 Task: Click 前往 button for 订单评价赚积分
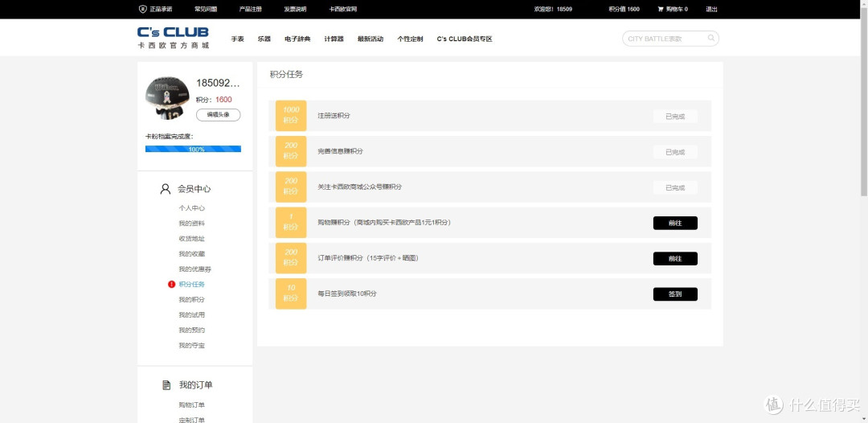pyautogui.click(x=675, y=259)
